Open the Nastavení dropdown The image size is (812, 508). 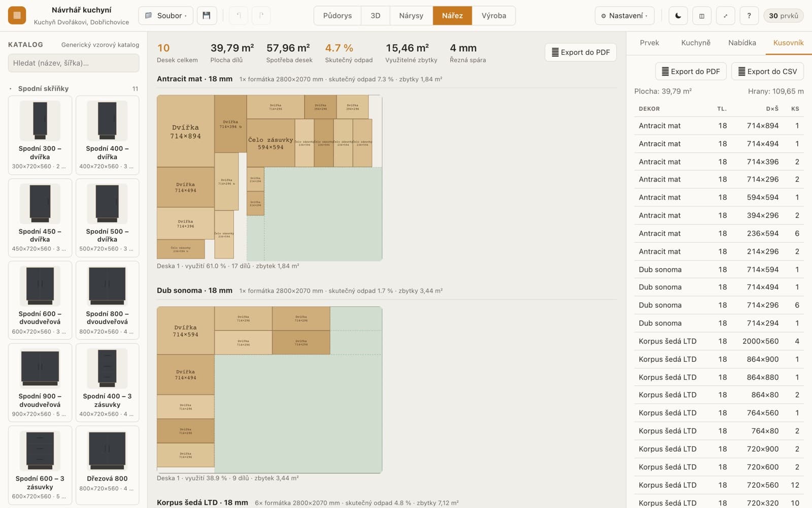click(624, 16)
